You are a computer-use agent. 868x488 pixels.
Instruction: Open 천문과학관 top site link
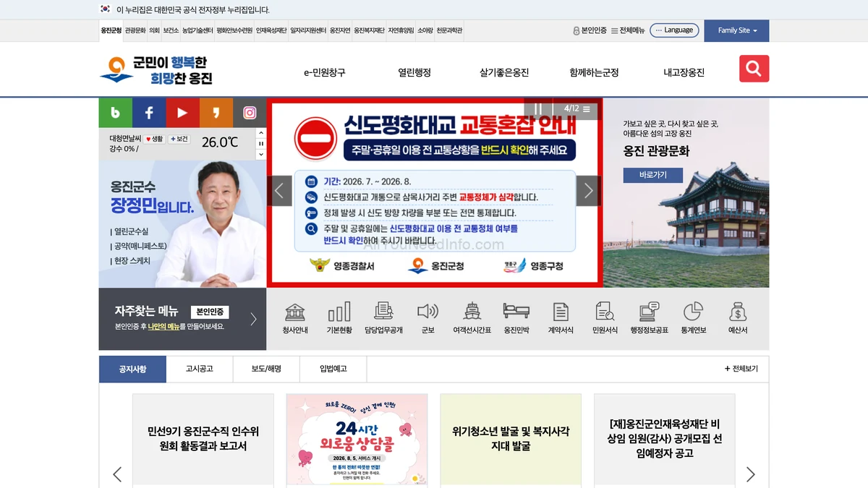(449, 30)
